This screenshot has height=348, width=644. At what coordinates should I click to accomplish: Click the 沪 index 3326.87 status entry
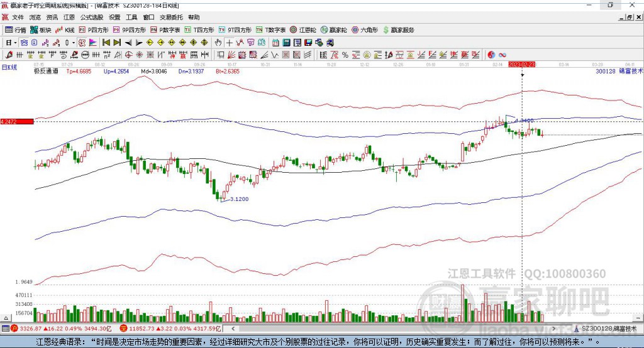coord(61,329)
